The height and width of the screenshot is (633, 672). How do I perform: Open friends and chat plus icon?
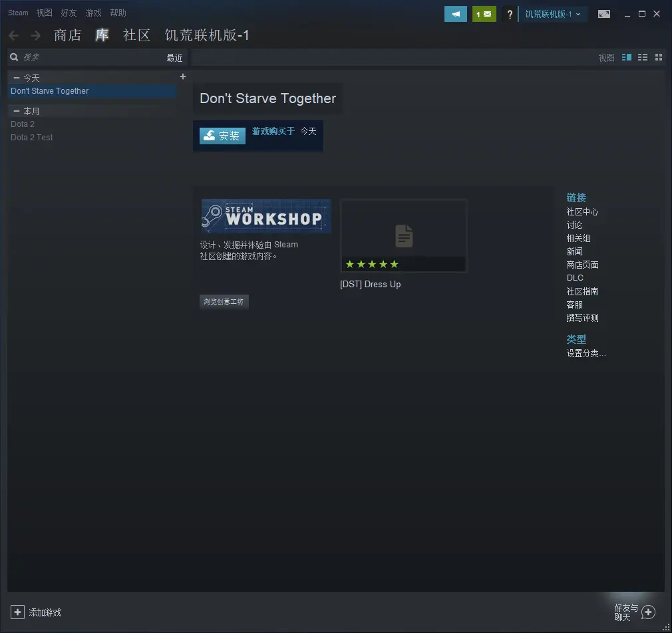(649, 612)
